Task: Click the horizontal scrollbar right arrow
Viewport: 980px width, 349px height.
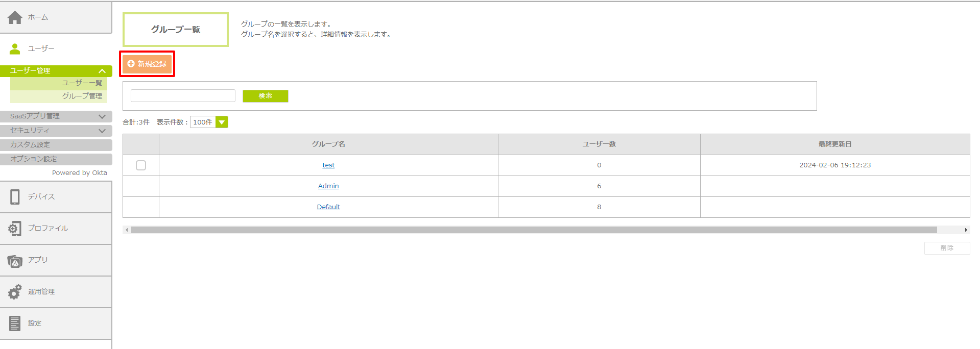Action: click(x=966, y=230)
